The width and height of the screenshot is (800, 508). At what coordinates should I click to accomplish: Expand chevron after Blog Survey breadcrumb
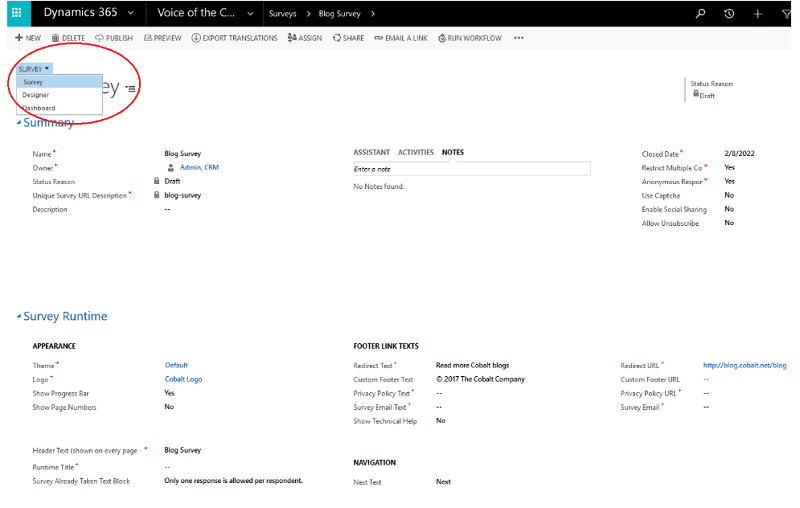click(372, 14)
